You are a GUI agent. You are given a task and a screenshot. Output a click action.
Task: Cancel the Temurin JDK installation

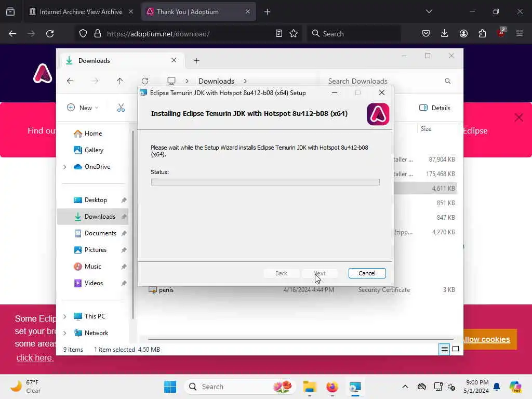[x=367, y=273]
